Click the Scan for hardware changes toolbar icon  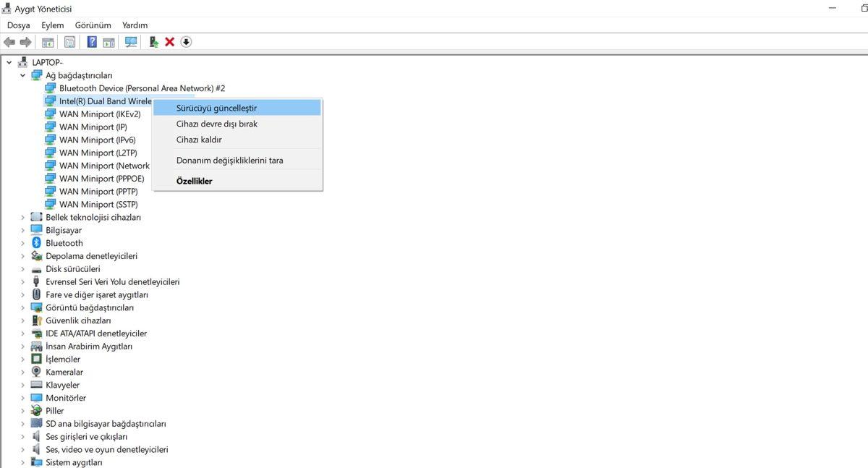tap(130, 41)
